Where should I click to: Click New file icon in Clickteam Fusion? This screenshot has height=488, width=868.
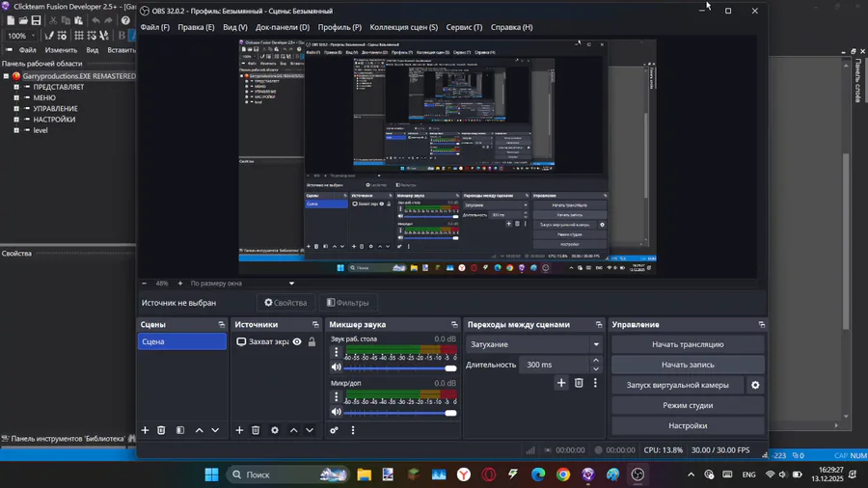11,20
